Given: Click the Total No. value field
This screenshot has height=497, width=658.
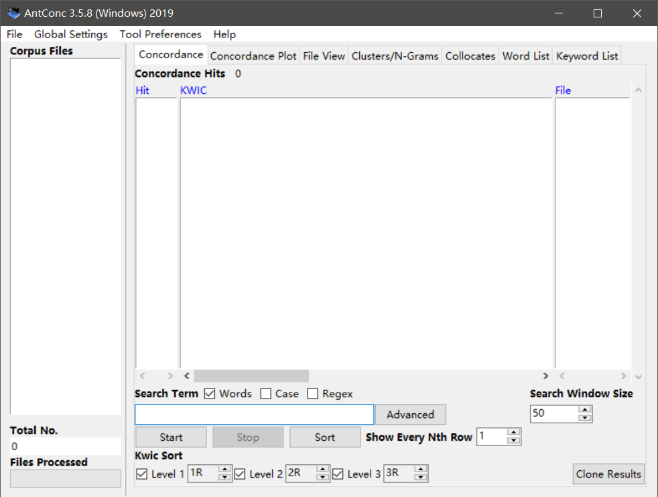Looking at the screenshot, I should (x=65, y=446).
